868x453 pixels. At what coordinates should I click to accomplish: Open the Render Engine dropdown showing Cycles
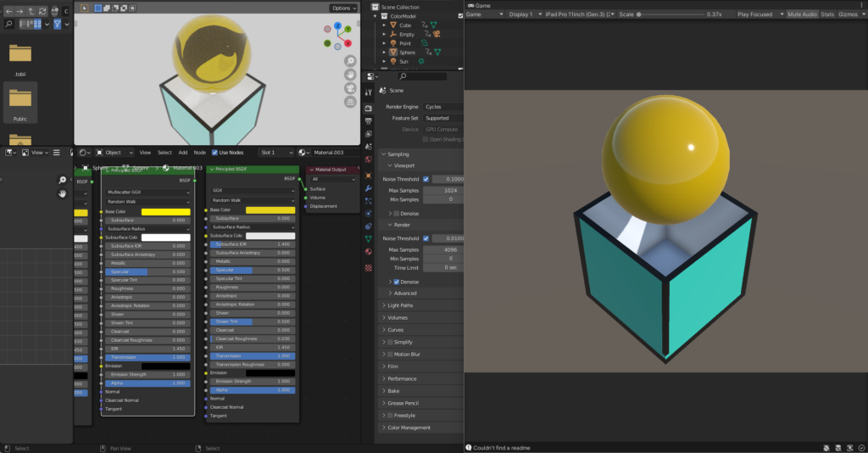point(442,107)
